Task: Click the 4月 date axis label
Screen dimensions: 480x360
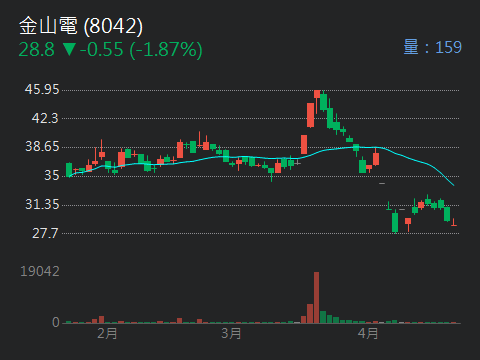Action: pyautogui.click(x=368, y=333)
